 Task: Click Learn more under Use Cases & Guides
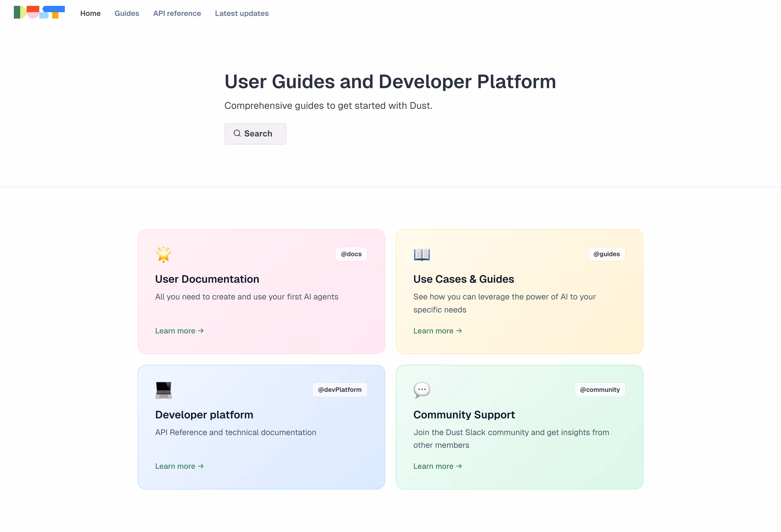(438, 331)
